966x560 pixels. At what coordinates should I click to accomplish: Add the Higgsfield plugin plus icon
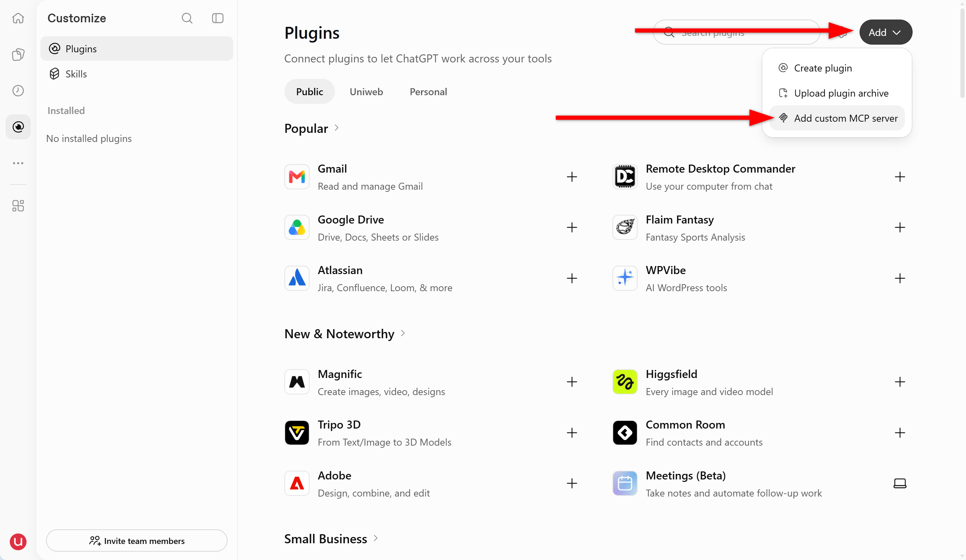click(900, 382)
